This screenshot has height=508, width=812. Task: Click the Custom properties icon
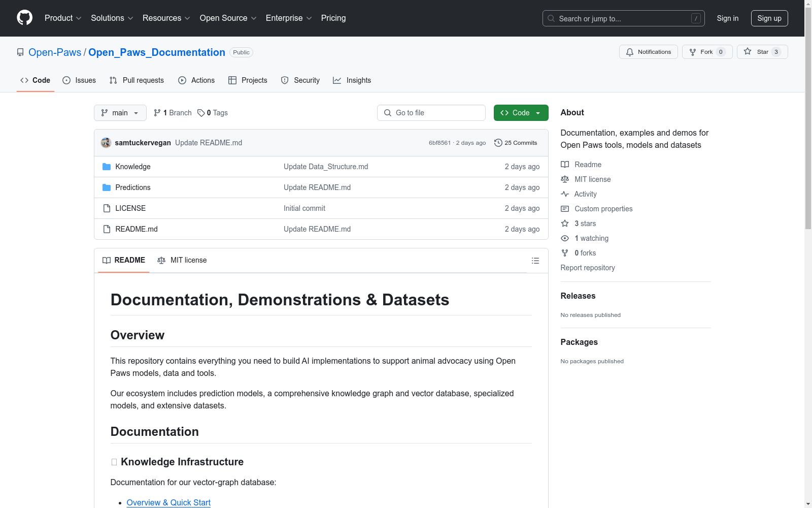[x=565, y=209]
